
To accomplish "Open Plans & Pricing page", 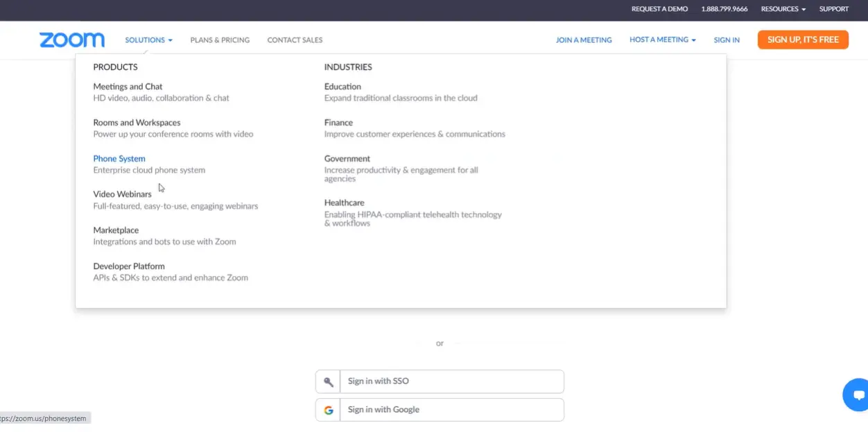I will pos(220,40).
